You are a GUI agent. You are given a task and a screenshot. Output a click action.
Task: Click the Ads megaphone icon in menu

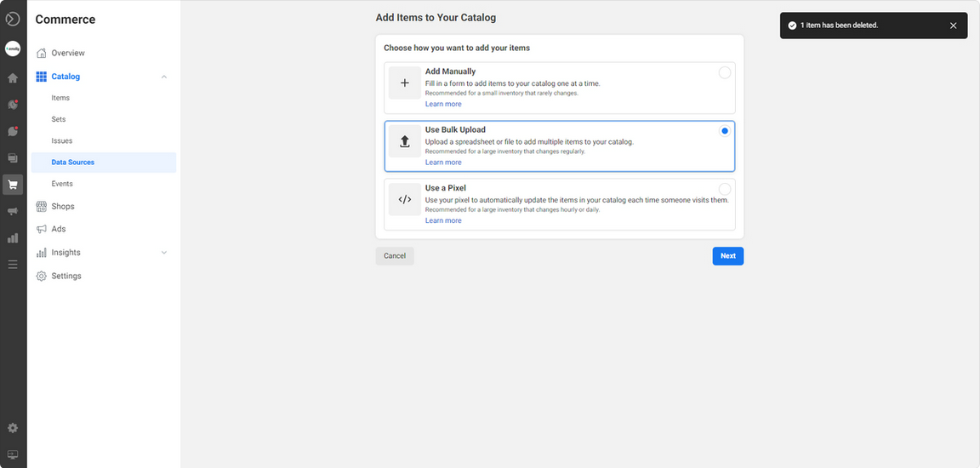pyautogui.click(x=41, y=229)
